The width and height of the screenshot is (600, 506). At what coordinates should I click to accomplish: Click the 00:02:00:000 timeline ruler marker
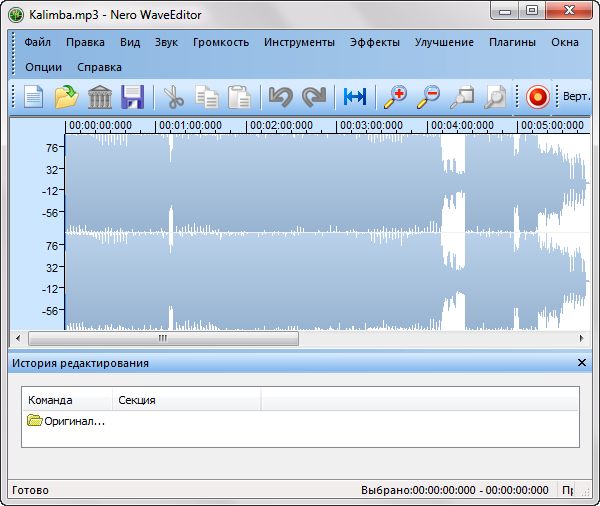281,126
